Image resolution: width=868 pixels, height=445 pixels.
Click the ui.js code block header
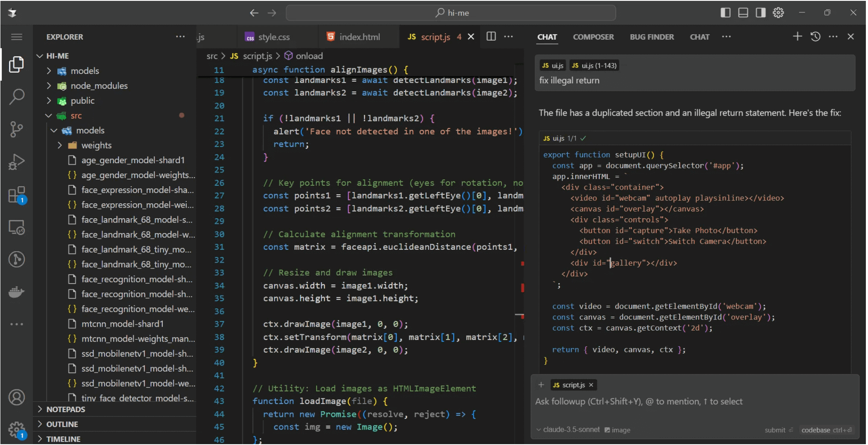click(x=695, y=138)
